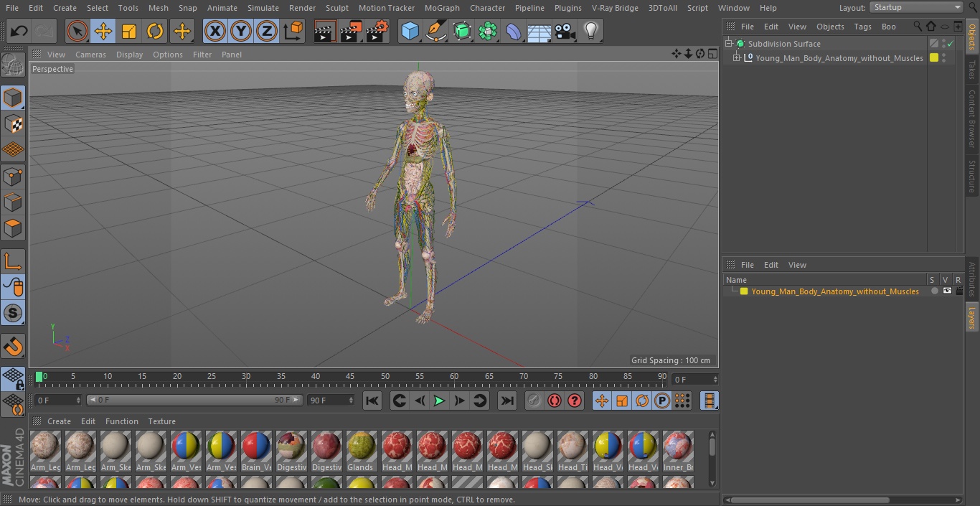Render the active view
The width and height of the screenshot is (980, 506).
325,31
